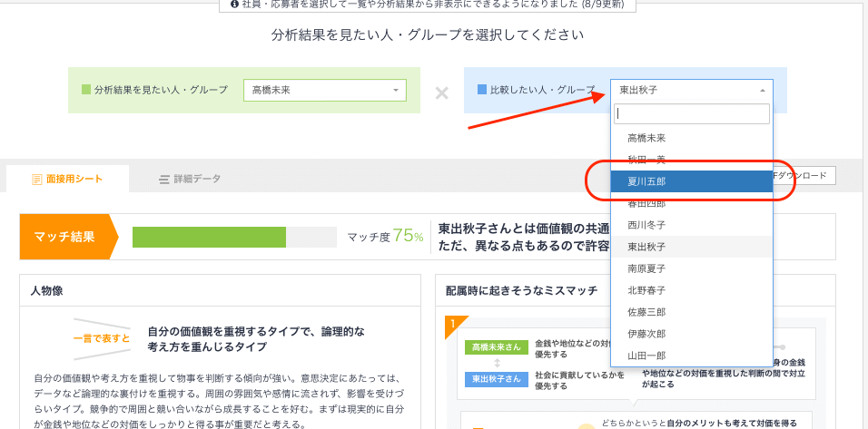Select 夏川五郎 from the dropdown list

(691, 181)
